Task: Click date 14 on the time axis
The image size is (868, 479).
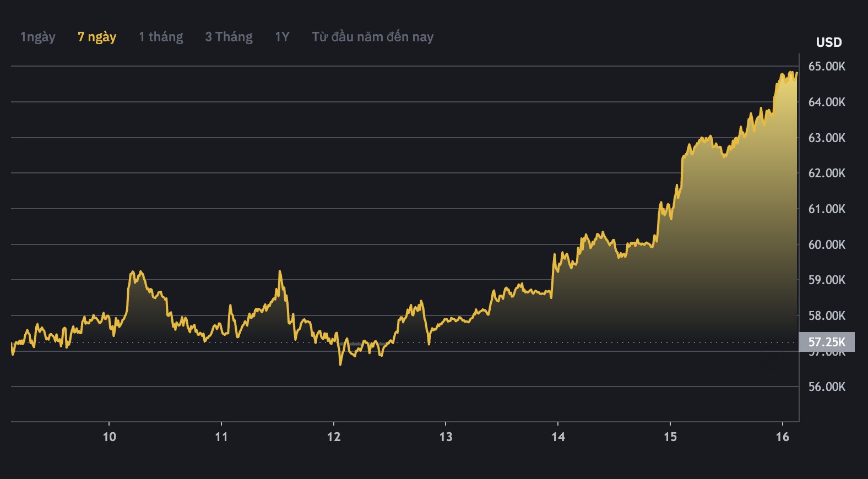Action: (558, 437)
